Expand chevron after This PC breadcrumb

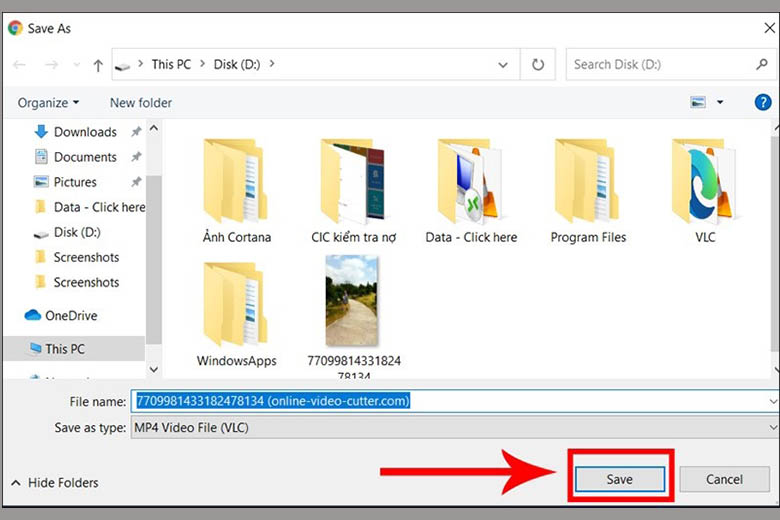click(202, 64)
